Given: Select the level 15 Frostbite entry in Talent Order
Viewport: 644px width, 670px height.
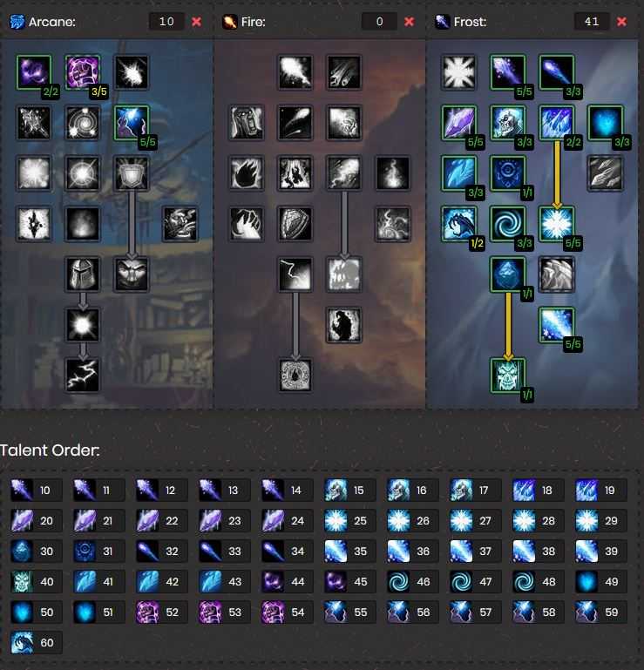Looking at the screenshot, I should point(350,491).
